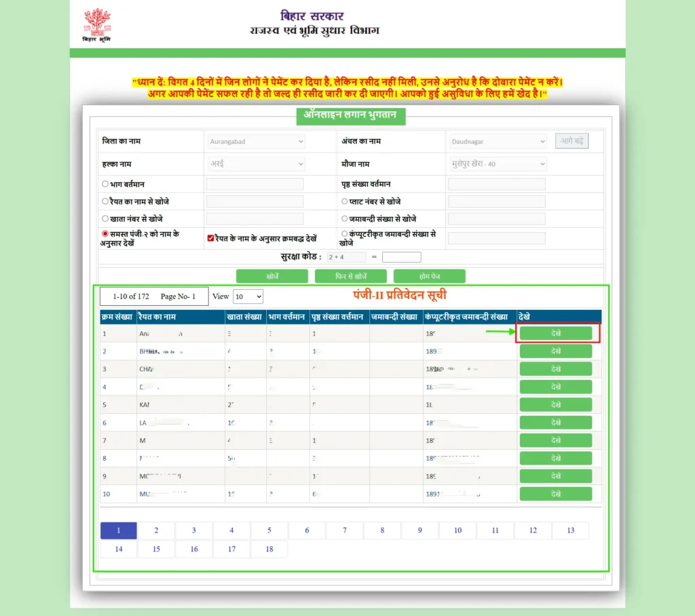Go to pagination page 12

[533, 531]
